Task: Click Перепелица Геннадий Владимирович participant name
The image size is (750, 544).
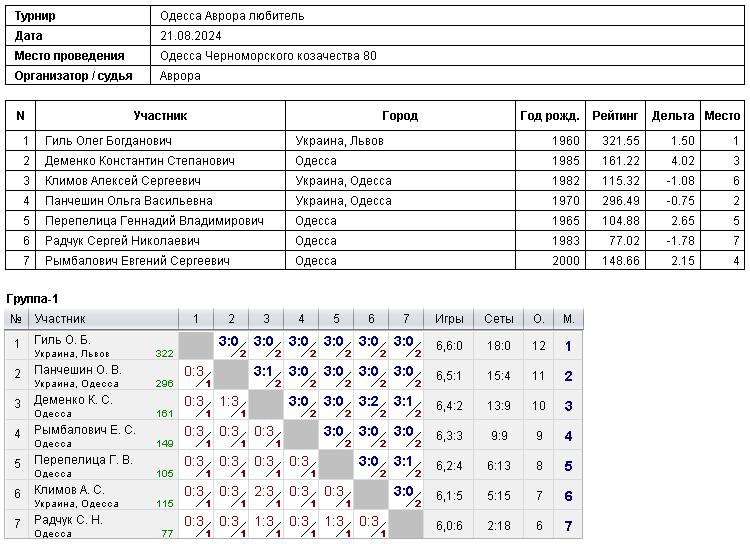Action: (x=154, y=221)
